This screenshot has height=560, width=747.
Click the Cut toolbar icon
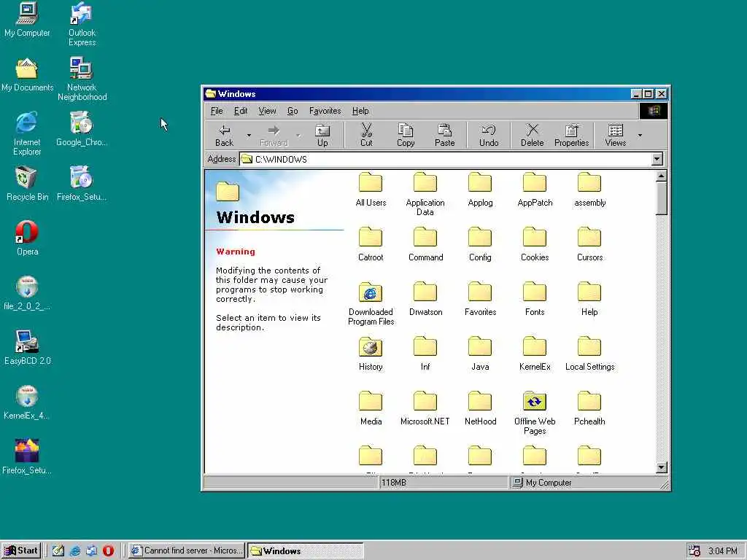click(x=366, y=135)
